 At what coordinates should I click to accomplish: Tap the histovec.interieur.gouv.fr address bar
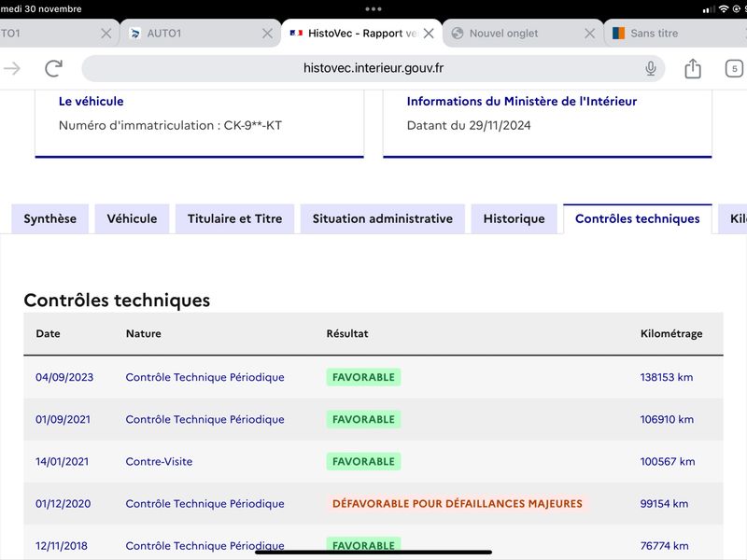373,68
